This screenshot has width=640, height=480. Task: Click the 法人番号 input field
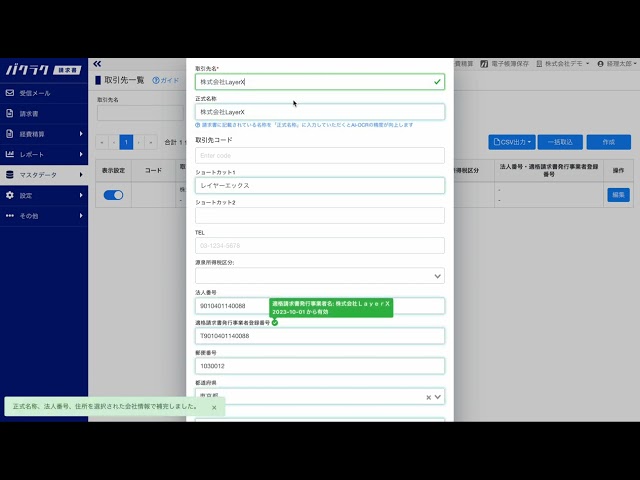[320, 306]
